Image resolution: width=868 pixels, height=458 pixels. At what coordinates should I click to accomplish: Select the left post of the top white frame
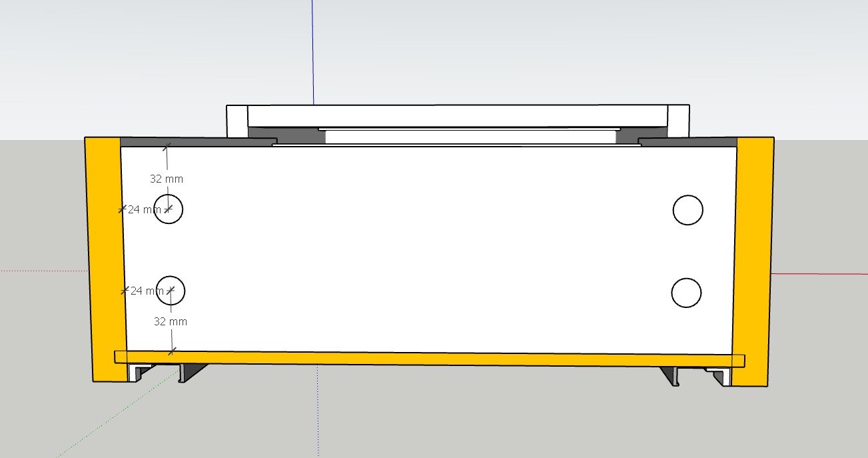pyautogui.click(x=236, y=121)
